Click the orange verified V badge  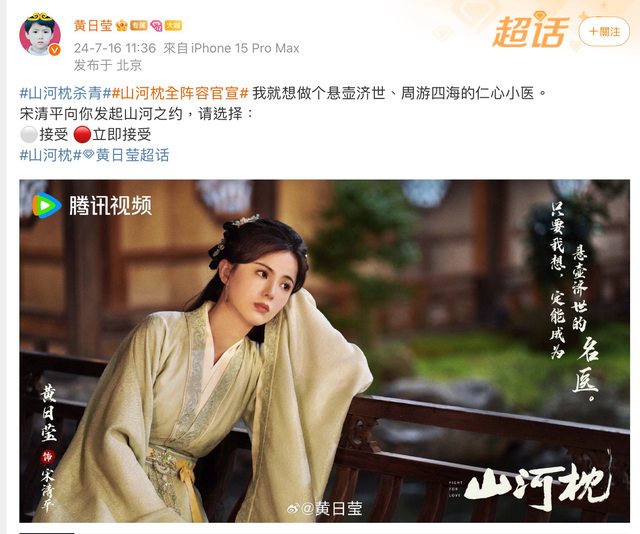coord(55,50)
